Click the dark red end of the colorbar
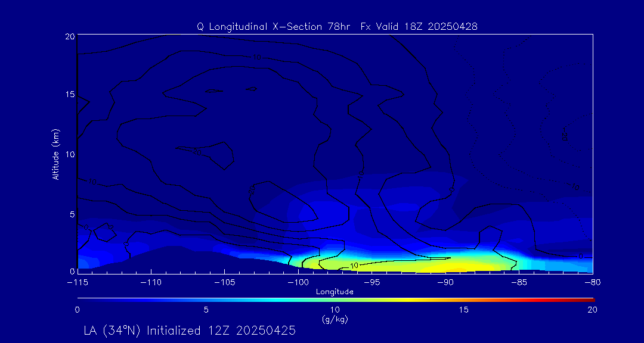The width and height of the screenshot is (644, 343). point(590,300)
